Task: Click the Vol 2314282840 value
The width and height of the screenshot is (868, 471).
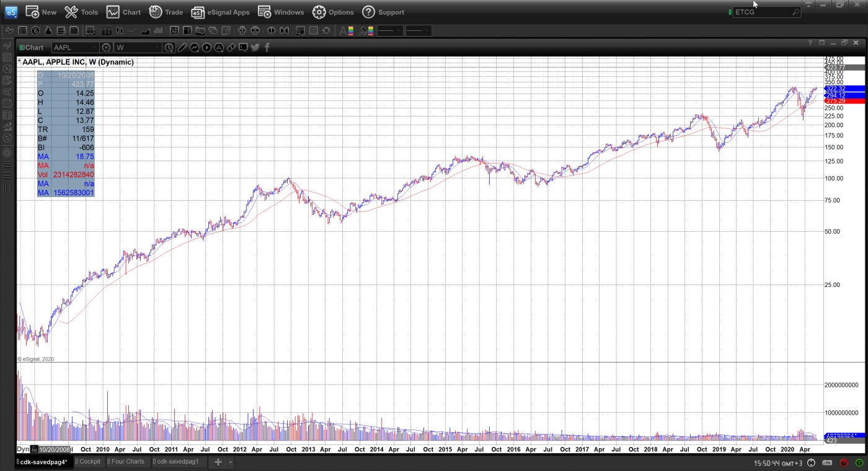Action: (x=74, y=175)
